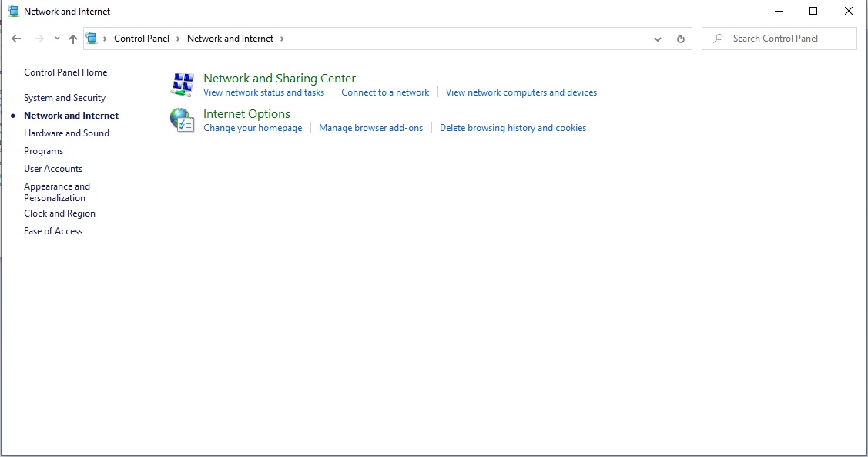Viewport: 868px width, 457px height.
Task: Expand chevron after Network and Internet breadcrumb
Action: 283,39
